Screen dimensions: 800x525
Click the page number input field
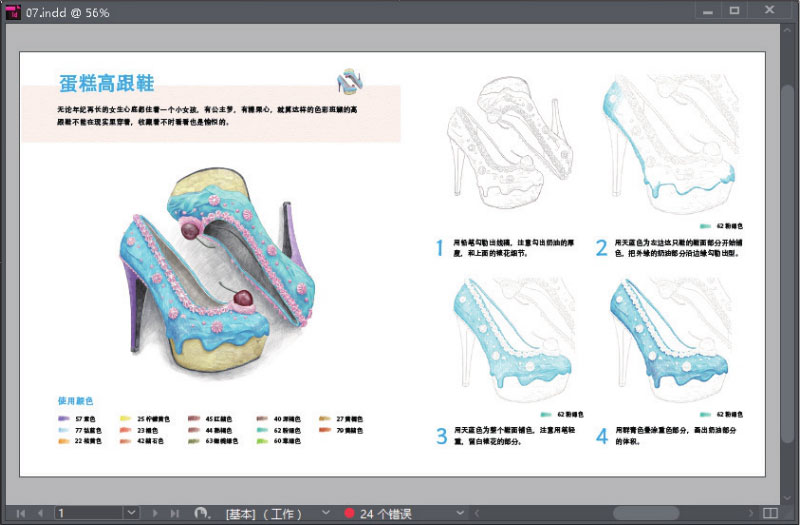(x=88, y=513)
